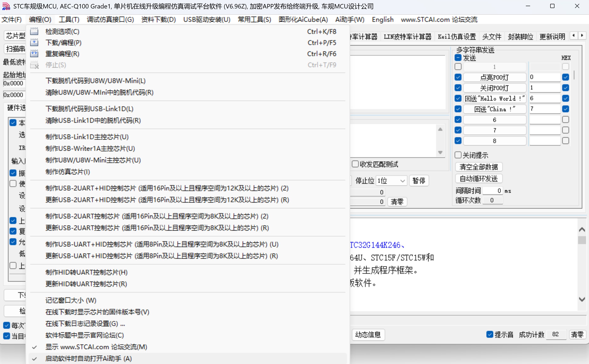This screenshot has width=589, height=364.
Task: Open USB驱动安装(U) menu
Action: 207,19
